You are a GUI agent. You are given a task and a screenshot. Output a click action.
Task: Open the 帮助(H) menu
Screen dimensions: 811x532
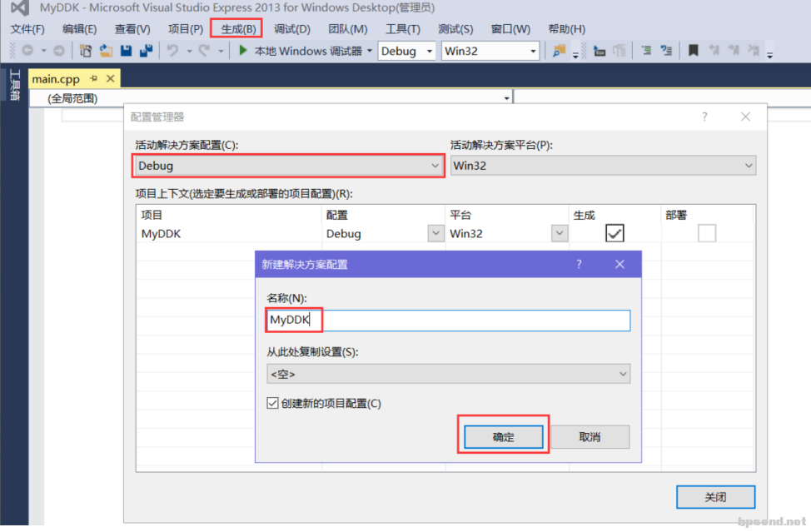(566, 29)
